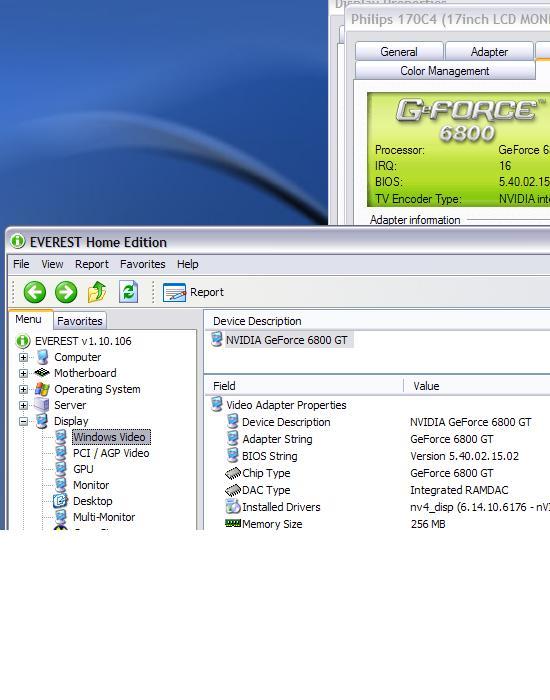This screenshot has height=700, width=550.
Task: Click the PCI / AGP Video item icon
Action: coord(61,453)
